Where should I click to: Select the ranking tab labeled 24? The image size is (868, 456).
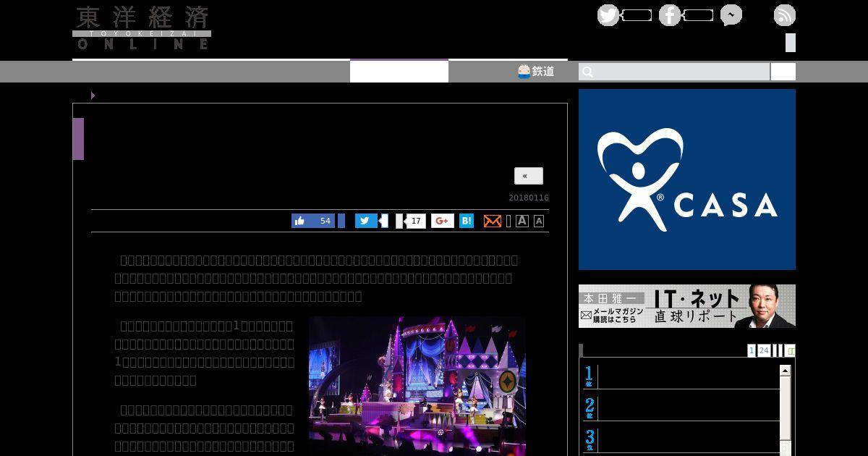point(764,350)
